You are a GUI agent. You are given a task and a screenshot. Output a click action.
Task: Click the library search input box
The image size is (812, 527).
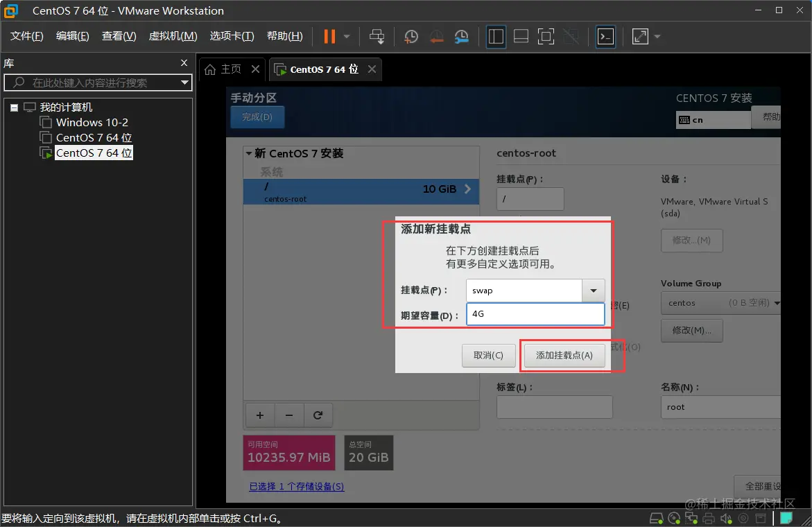pos(98,83)
